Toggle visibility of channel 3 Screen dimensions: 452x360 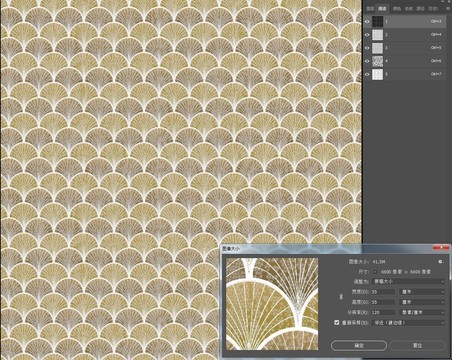pos(367,48)
